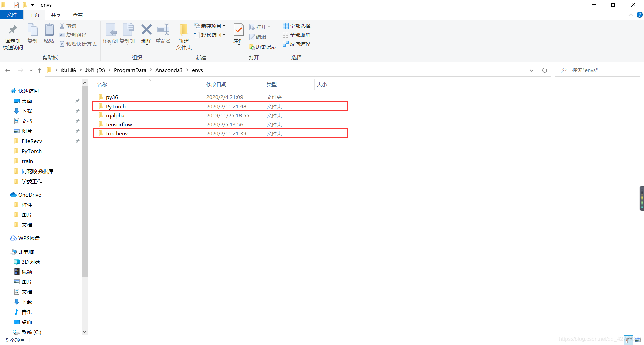Viewport: 644px width, 345px height.
Task: Refresh the envs folder view
Action: (x=545, y=70)
